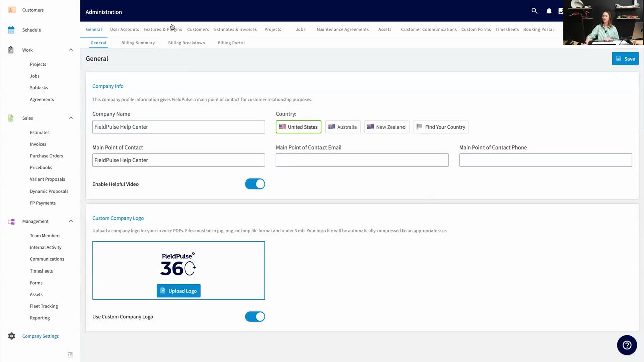The image size is (644, 362).
Task: Focus the Main Point of Contact Email field
Action: pos(362,160)
